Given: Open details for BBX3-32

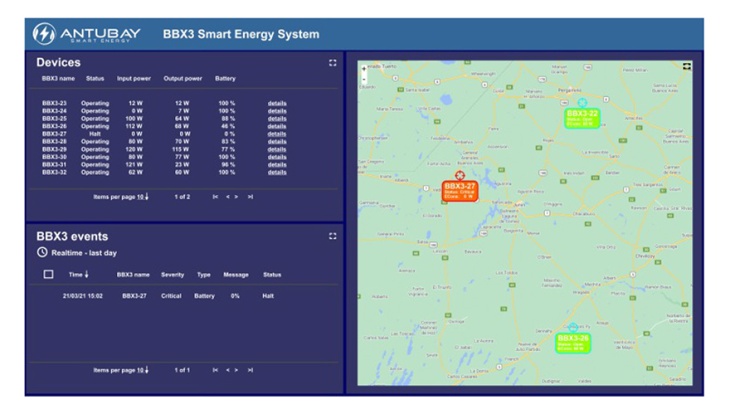Looking at the screenshot, I should coord(277,172).
